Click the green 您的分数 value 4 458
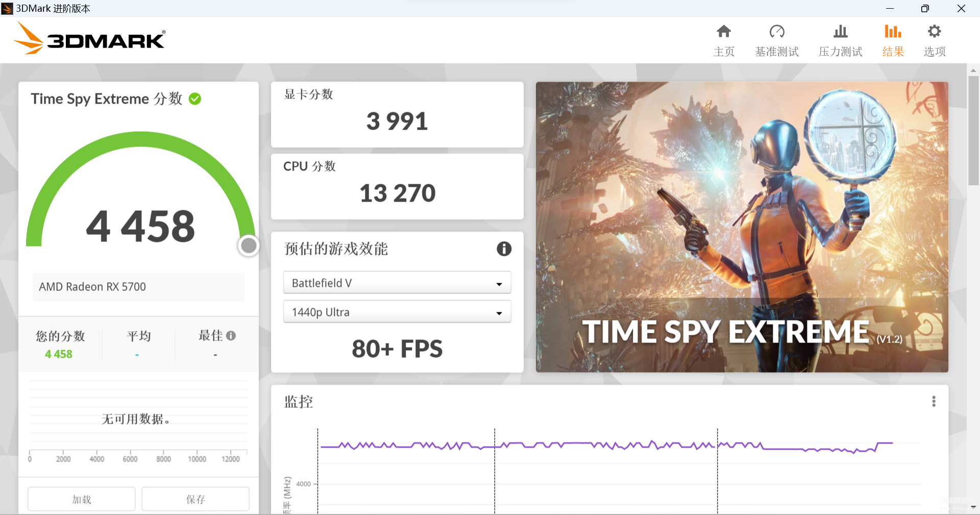 pos(59,354)
